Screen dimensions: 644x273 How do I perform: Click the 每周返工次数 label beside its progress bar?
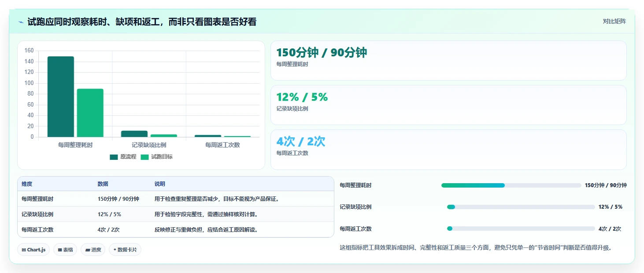tap(355, 229)
